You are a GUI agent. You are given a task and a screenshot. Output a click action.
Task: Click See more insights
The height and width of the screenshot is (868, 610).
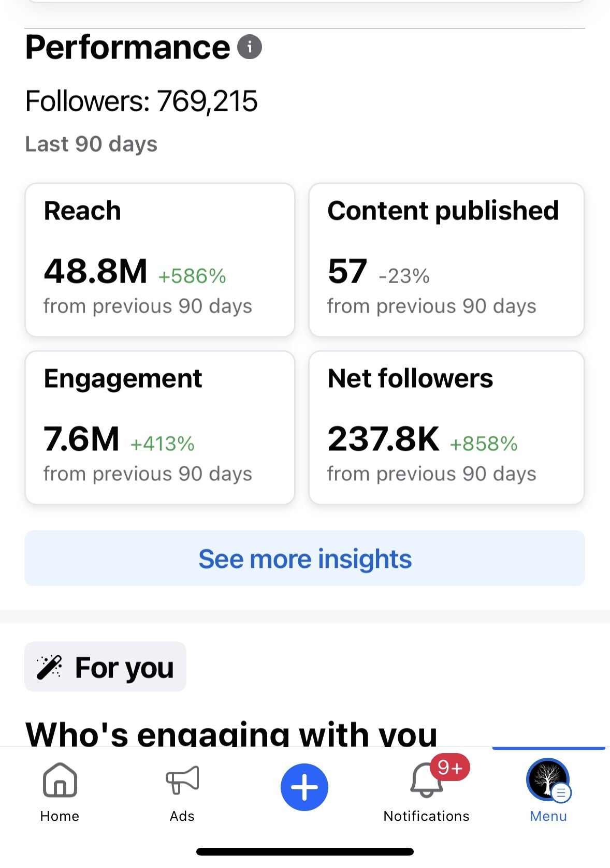[305, 558]
